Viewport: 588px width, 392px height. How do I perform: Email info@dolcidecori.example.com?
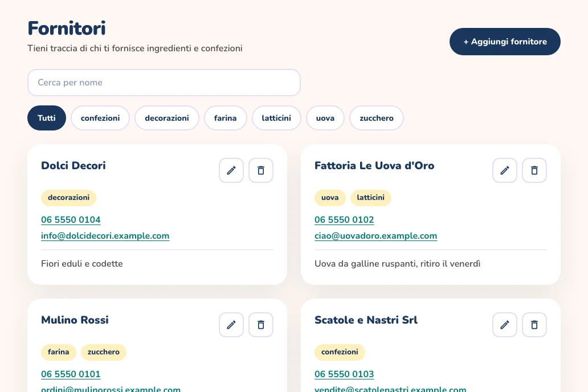click(105, 236)
